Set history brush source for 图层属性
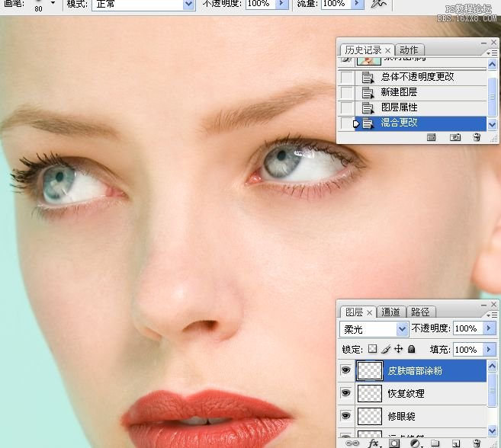Screen dimensions: 501x448 (346, 107)
